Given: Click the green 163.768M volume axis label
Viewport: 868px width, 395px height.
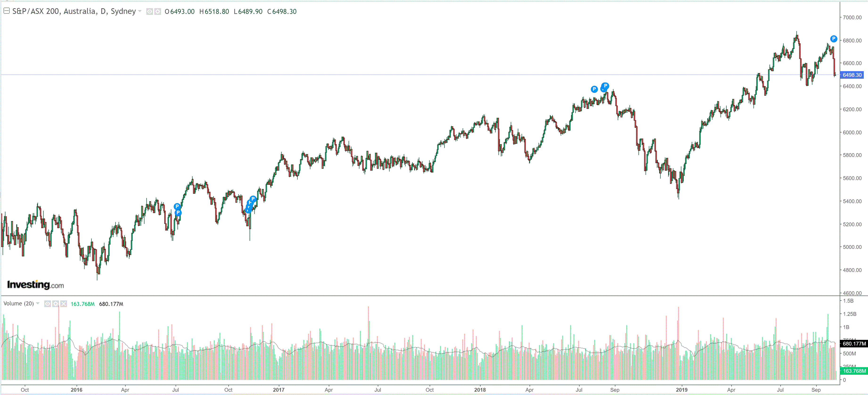Looking at the screenshot, I should pyautogui.click(x=854, y=371).
